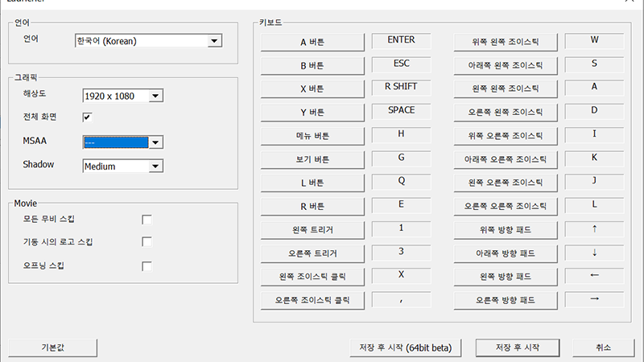The width and height of the screenshot is (644, 362).
Task: Click the 왼쪽 트리거 binding button
Action: [312, 230]
